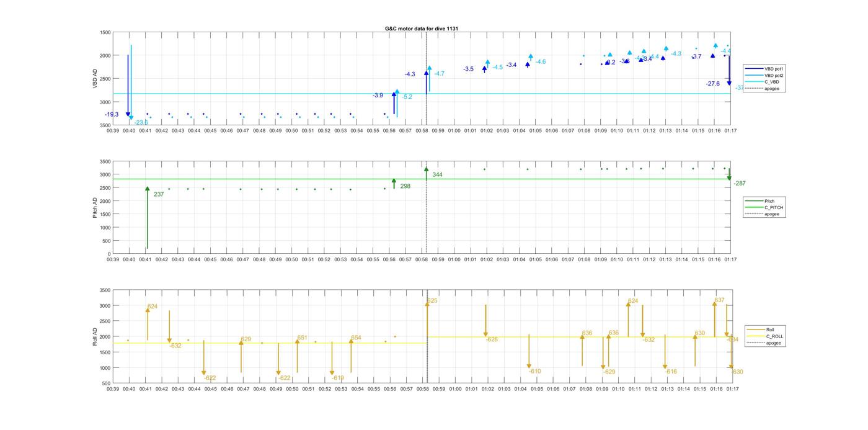The height and width of the screenshot is (430, 868).
Task: Click the '-3.5' dark blue value label
Action: [468, 69]
